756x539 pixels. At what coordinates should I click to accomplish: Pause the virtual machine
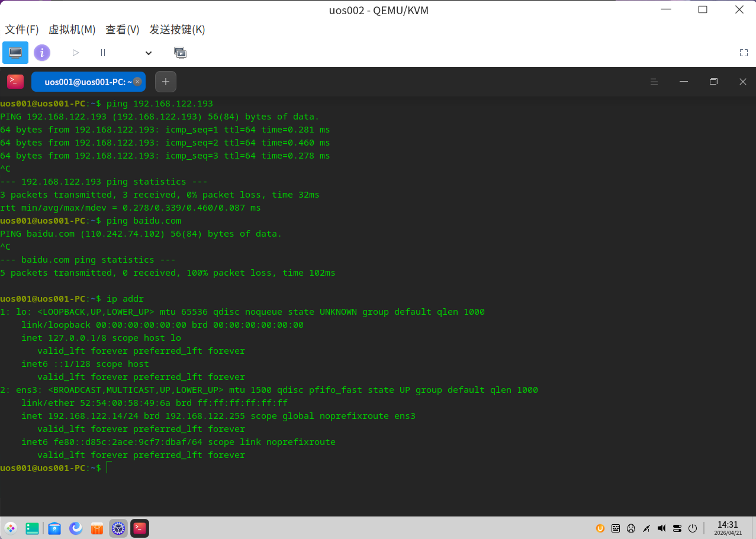(103, 53)
